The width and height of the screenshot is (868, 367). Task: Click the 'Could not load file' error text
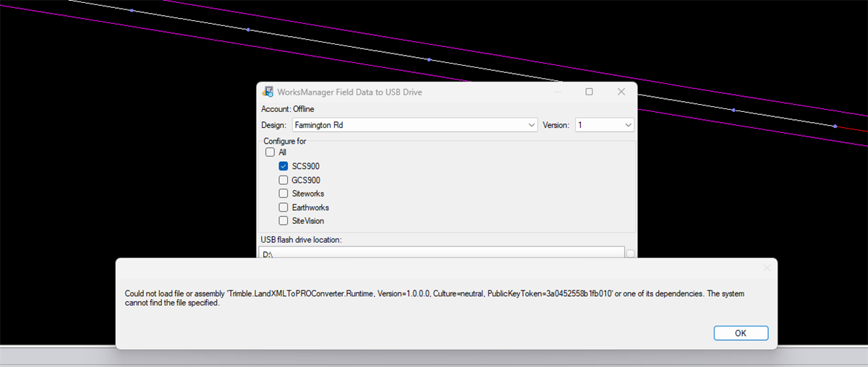[435, 298]
